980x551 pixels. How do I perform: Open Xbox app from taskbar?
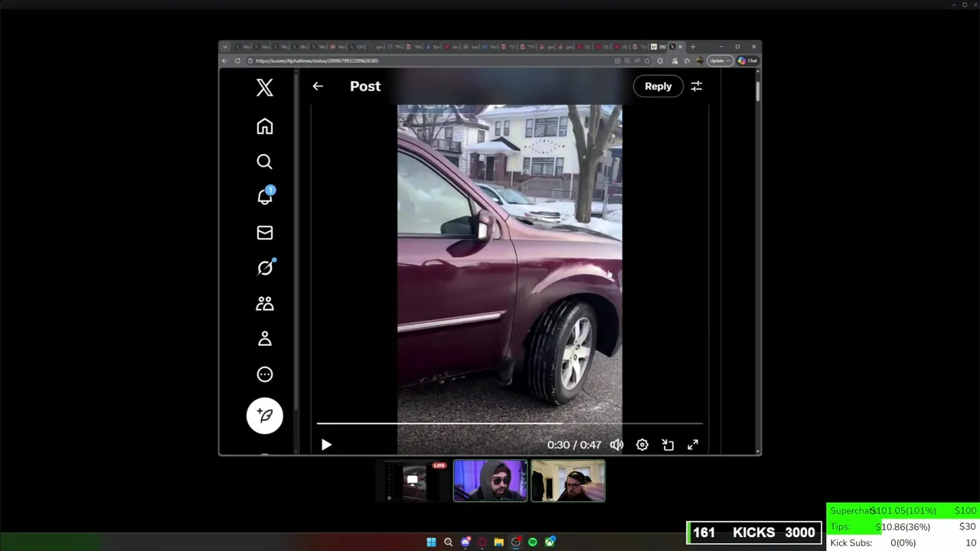coord(550,542)
